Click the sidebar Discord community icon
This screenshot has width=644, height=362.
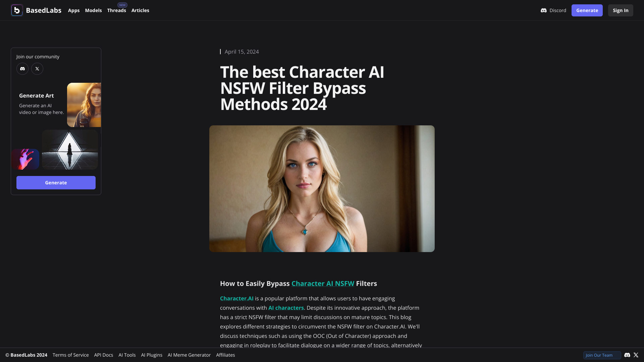point(22,68)
